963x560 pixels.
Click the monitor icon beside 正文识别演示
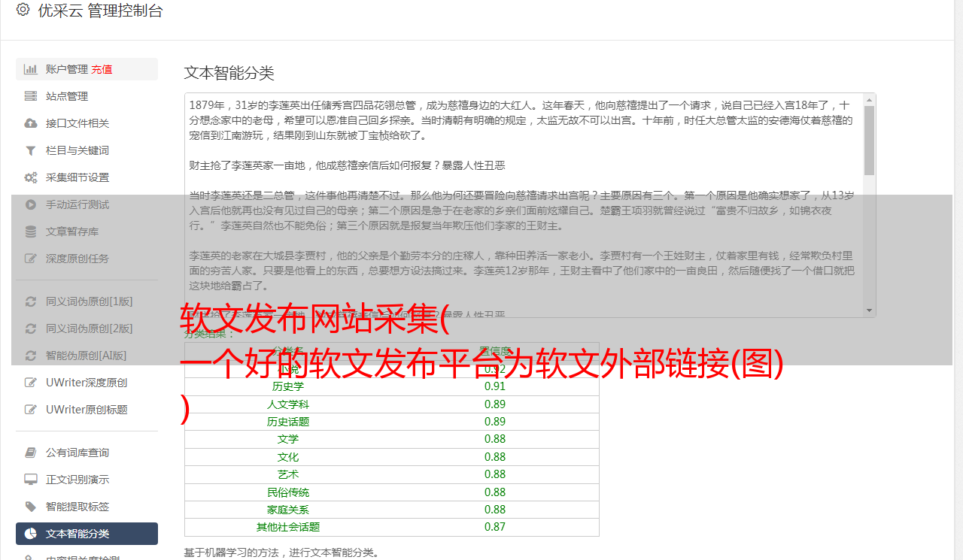tap(31, 480)
